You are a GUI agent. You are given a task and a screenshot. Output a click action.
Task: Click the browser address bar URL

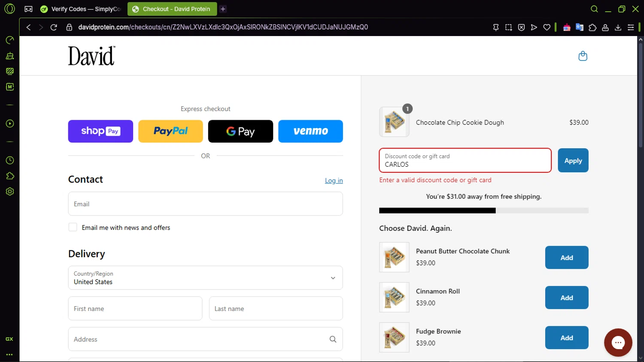[223, 27]
